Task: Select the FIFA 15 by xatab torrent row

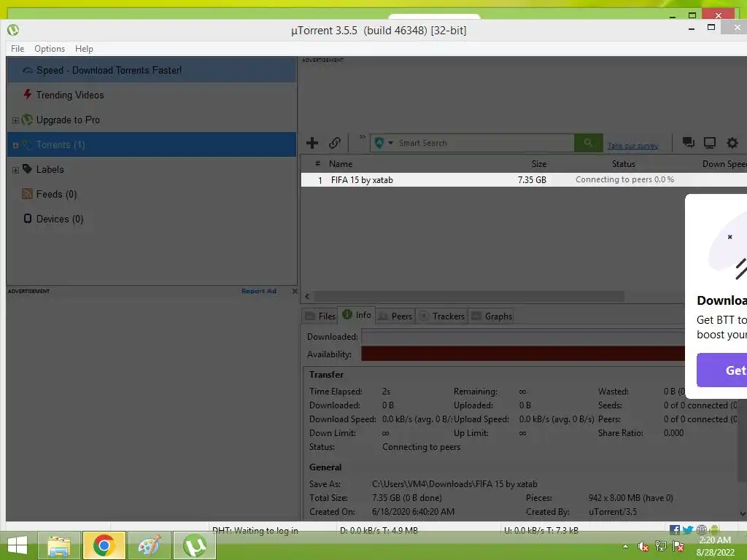Action: [524, 180]
